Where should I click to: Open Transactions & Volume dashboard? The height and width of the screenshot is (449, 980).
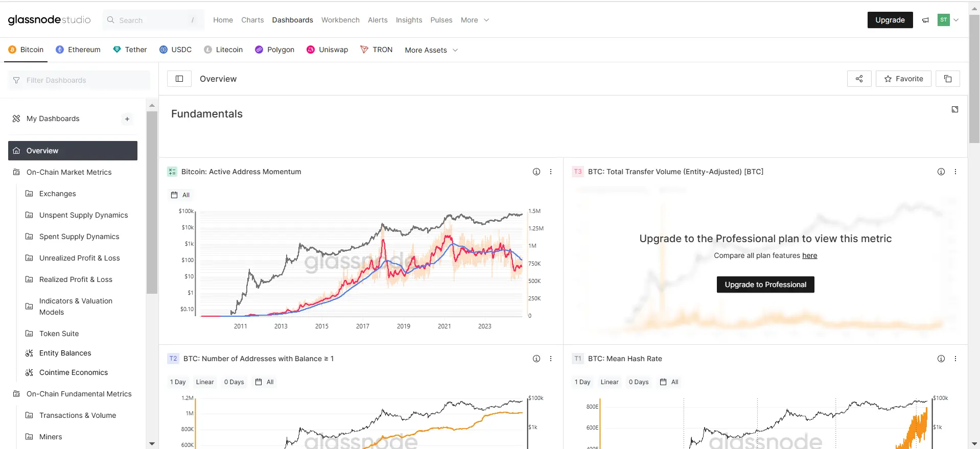(x=78, y=415)
